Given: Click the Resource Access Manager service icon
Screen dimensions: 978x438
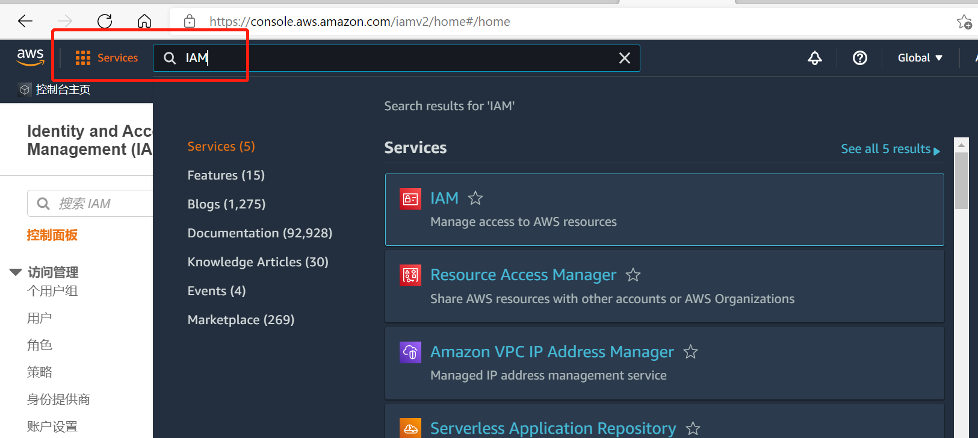Looking at the screenshot, I should pos(410,275).
